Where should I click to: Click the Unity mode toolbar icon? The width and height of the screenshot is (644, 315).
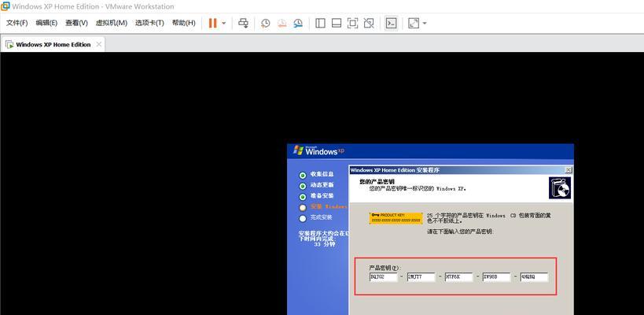click(x=369, y=23)
